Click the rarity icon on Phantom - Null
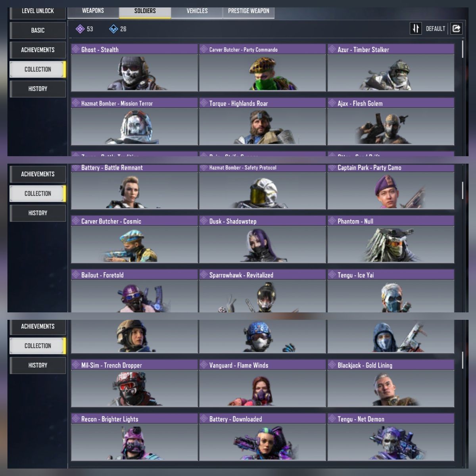 click(x=332, y=221)
